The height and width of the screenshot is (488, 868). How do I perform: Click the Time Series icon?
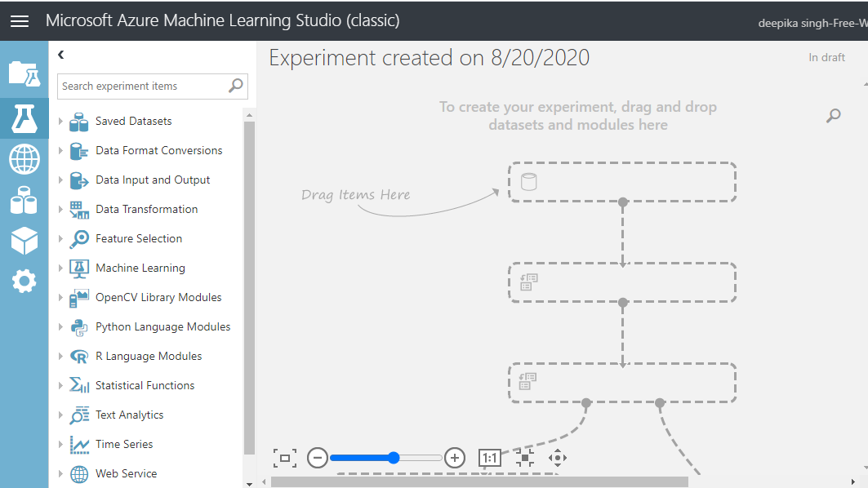click(78, 445)
